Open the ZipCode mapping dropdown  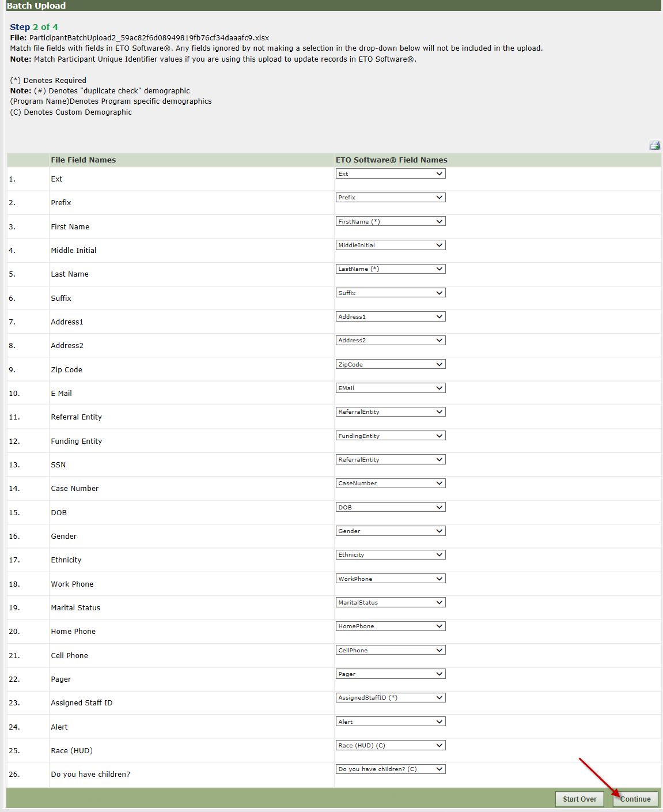click(391, 364)
